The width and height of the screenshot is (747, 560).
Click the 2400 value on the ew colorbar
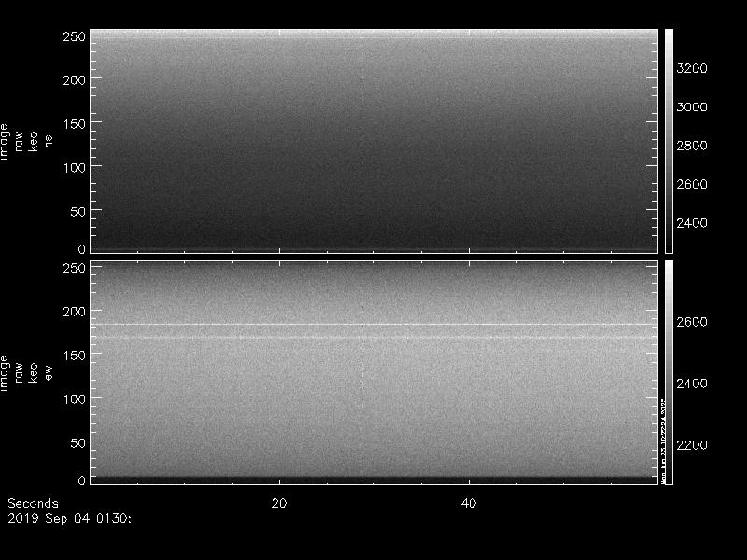692,384
